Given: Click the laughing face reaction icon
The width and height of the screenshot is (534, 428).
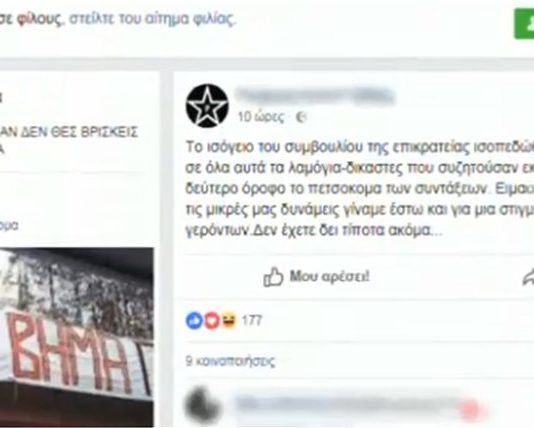Looking at the screenshot, I should tap(229, 320).
